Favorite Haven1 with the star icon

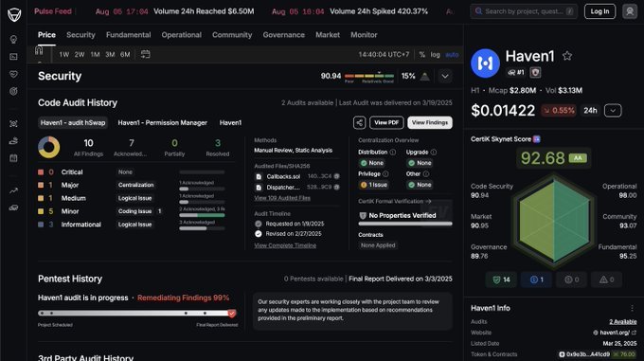point(567,56)
